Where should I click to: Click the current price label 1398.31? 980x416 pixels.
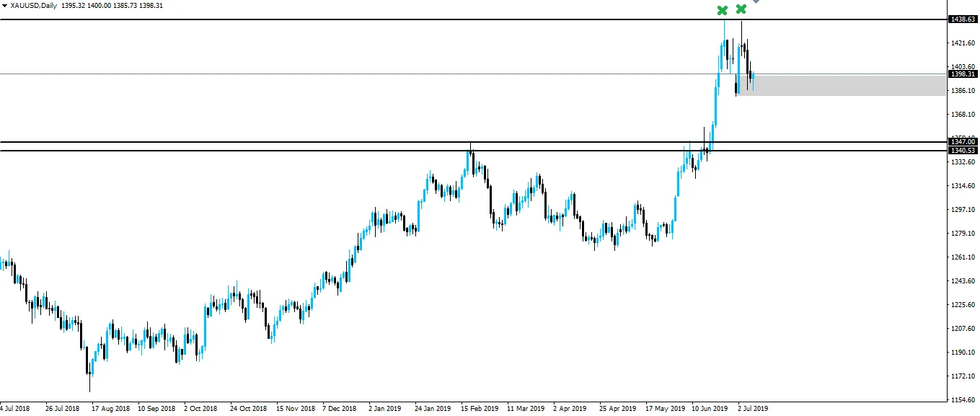963,74
